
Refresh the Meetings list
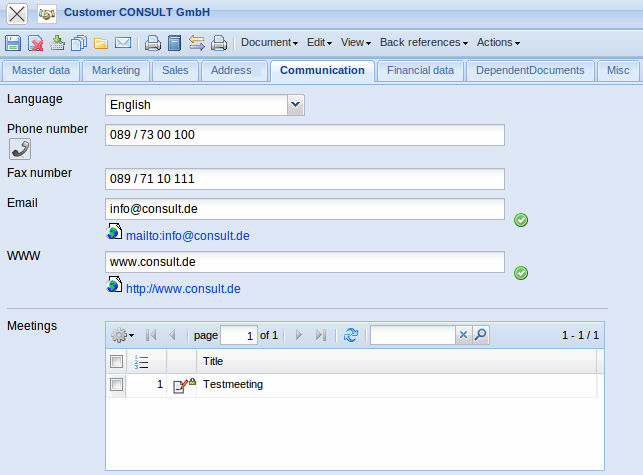click(350, 336)
